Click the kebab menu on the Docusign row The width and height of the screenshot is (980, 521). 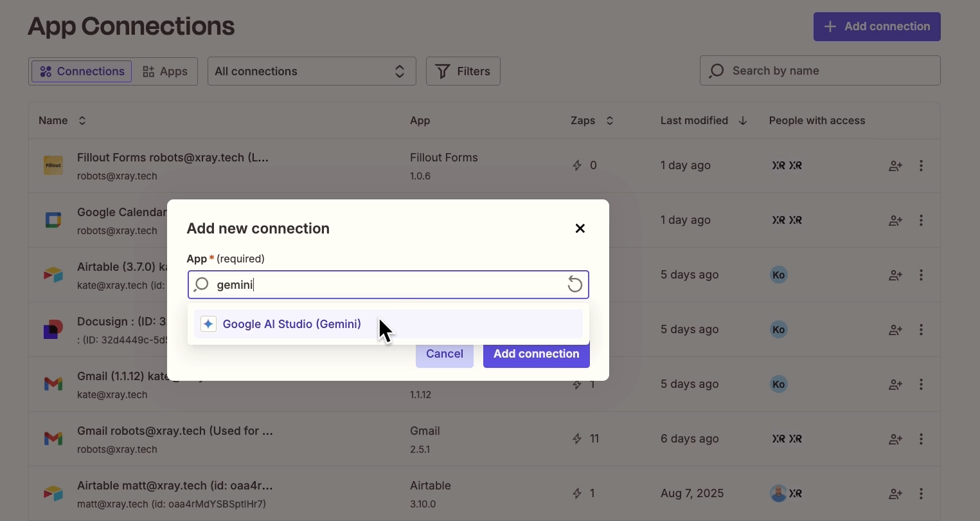pos(921,329)
